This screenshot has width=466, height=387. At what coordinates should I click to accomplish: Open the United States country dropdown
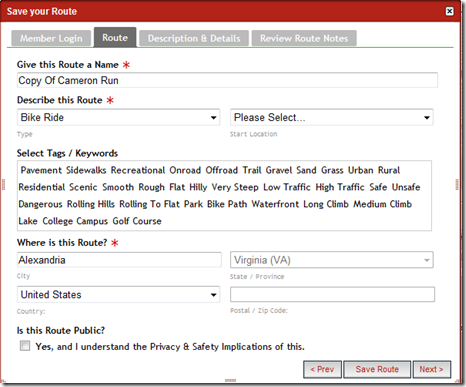[118, 295]
